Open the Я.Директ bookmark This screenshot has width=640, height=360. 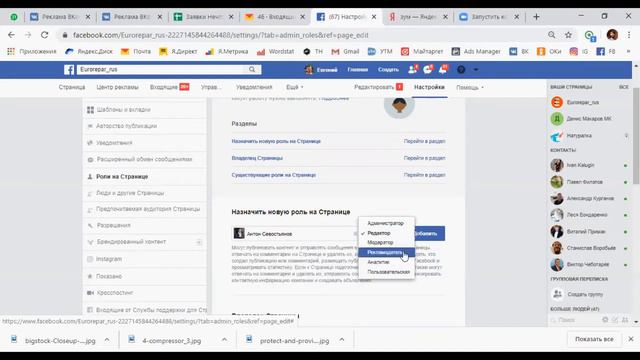[178, 51]
